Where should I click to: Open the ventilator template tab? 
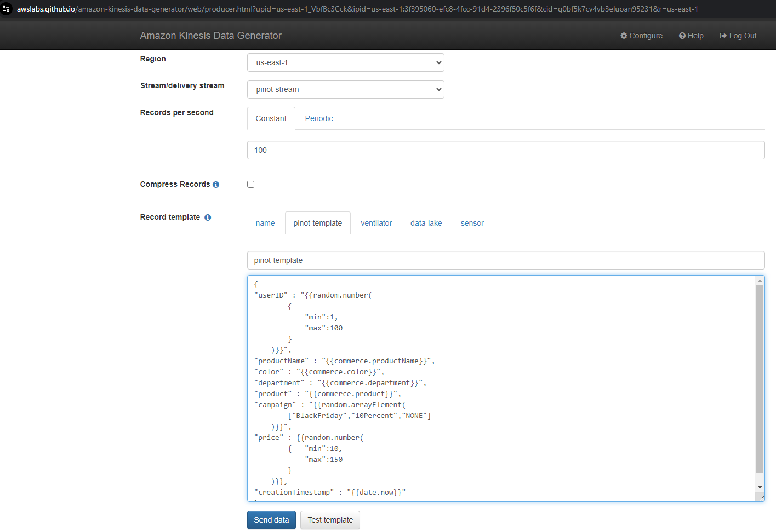(376, 223)
